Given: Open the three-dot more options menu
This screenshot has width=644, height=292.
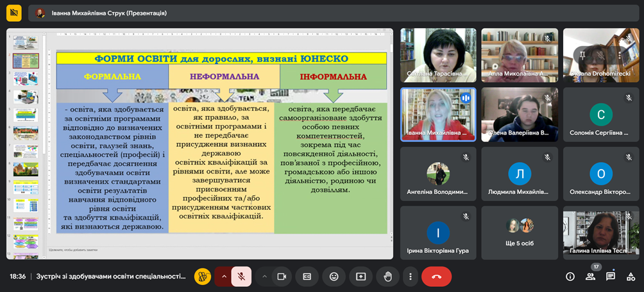Looking at the screenshot, I should 410,277.
